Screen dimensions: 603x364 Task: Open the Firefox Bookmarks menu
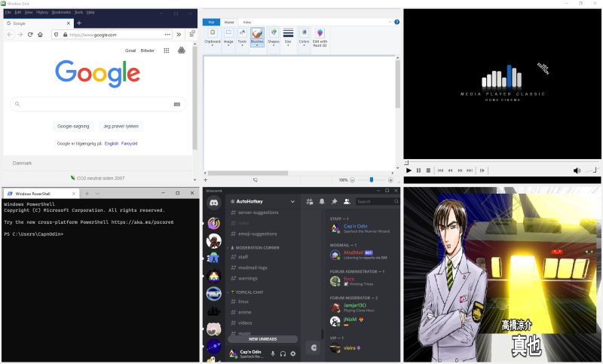61,12
